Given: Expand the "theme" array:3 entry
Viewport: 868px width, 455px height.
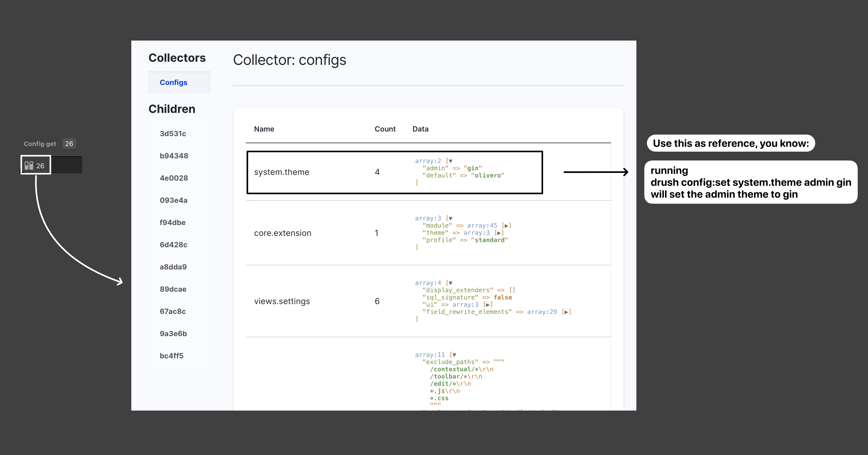Looking at the screenshot, I should [x=499, y=233].
